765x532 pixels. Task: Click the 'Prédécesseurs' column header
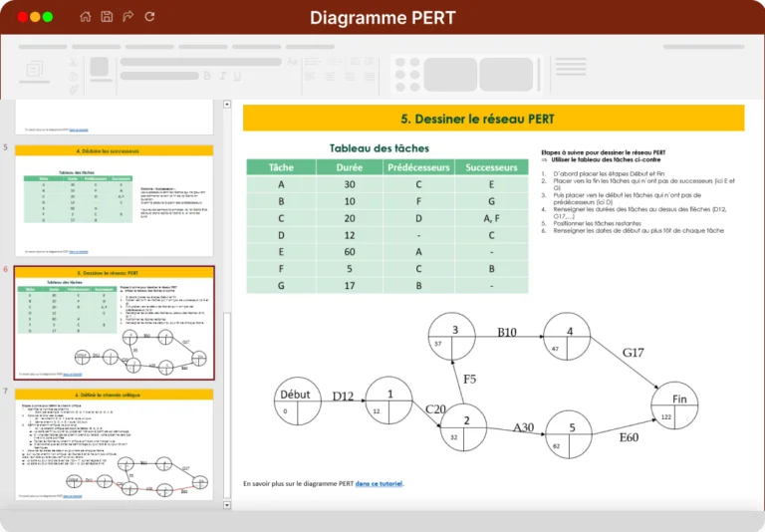418,167
